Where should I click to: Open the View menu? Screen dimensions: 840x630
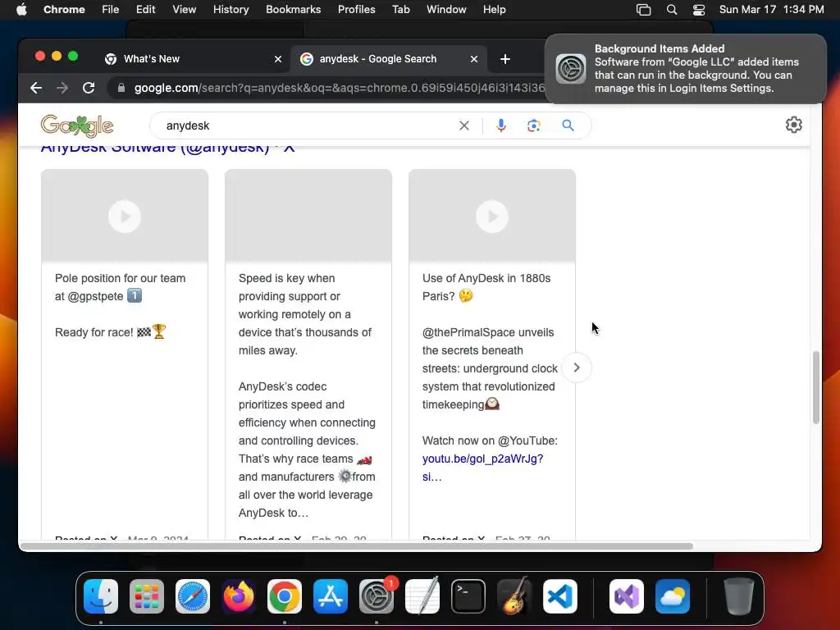[x=184, y=10]
